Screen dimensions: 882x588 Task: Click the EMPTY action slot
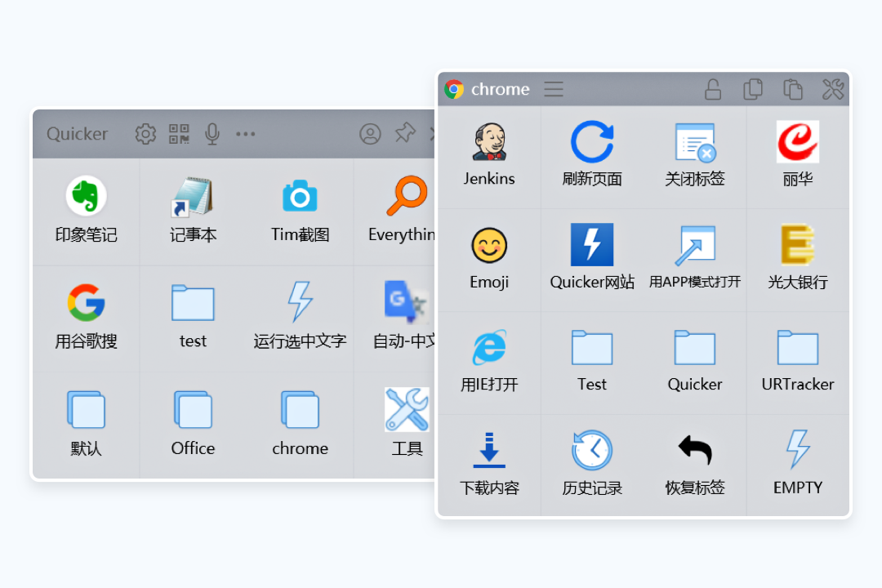click(x=797, y=464)
